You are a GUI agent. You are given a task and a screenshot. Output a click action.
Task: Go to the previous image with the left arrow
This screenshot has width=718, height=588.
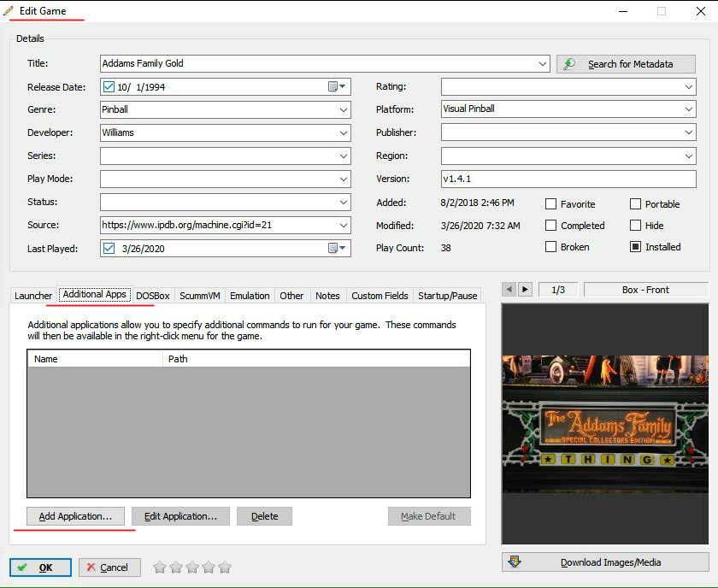point(509,290)
